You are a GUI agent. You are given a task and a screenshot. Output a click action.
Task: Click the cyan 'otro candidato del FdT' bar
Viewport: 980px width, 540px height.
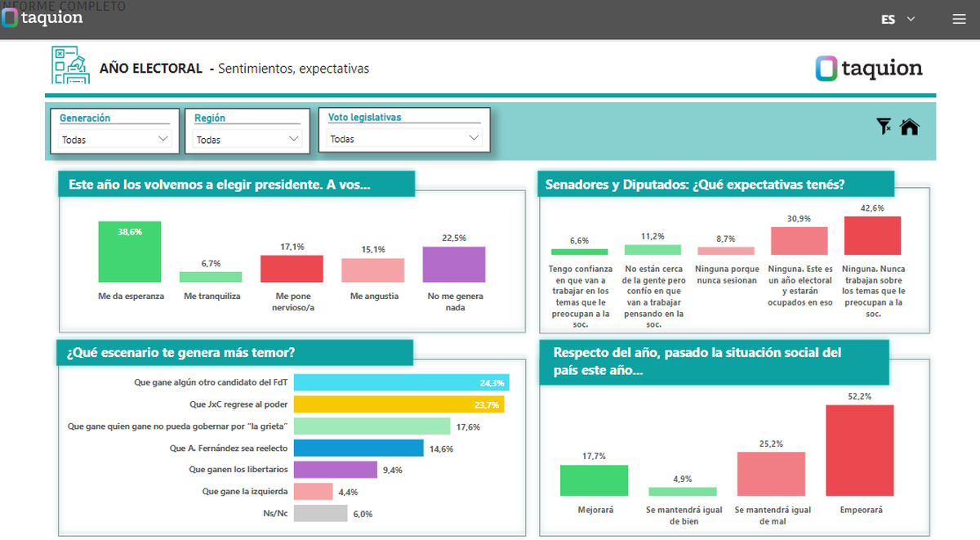coord(400,382)
